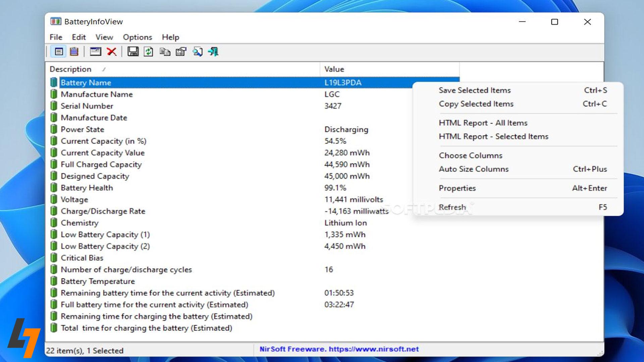Open the Battery Log view

74,52
